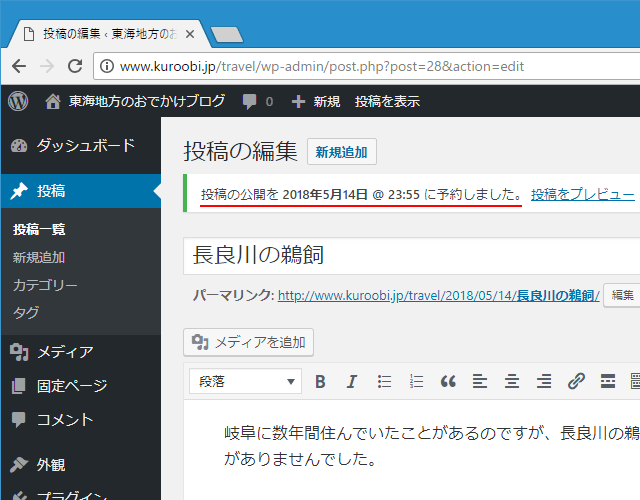
Task: Open 外観 in the sidebar
Action: coord(80,464)
